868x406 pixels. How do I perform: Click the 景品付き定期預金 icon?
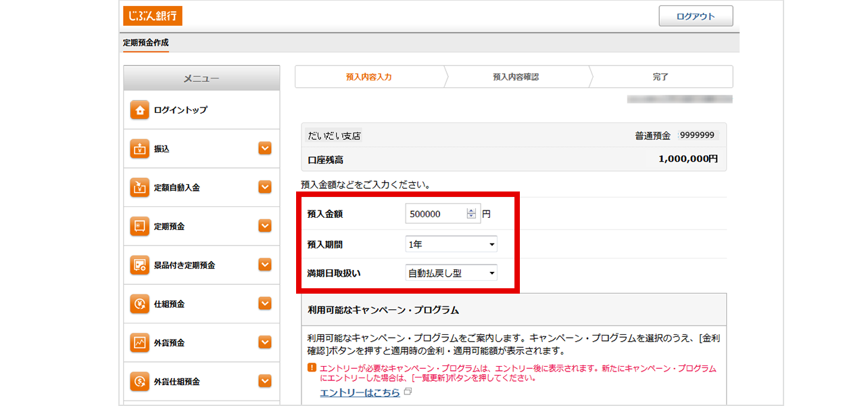point(139,265)
